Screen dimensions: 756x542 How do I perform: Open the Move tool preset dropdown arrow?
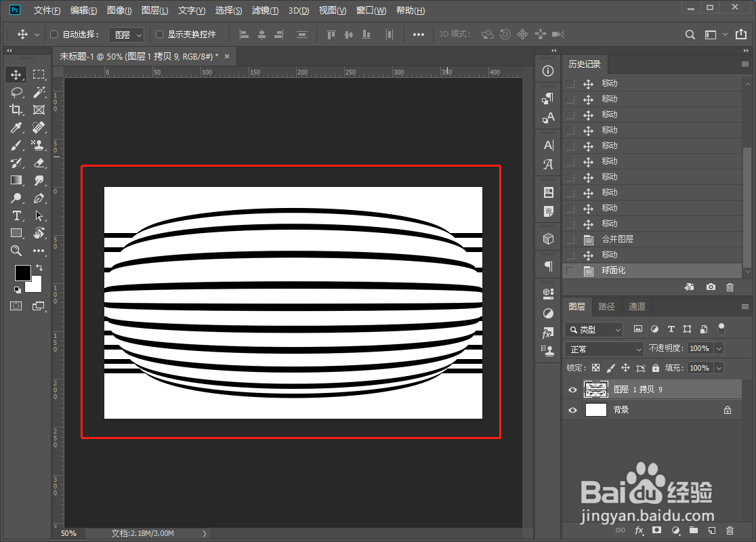pos(37,35)
